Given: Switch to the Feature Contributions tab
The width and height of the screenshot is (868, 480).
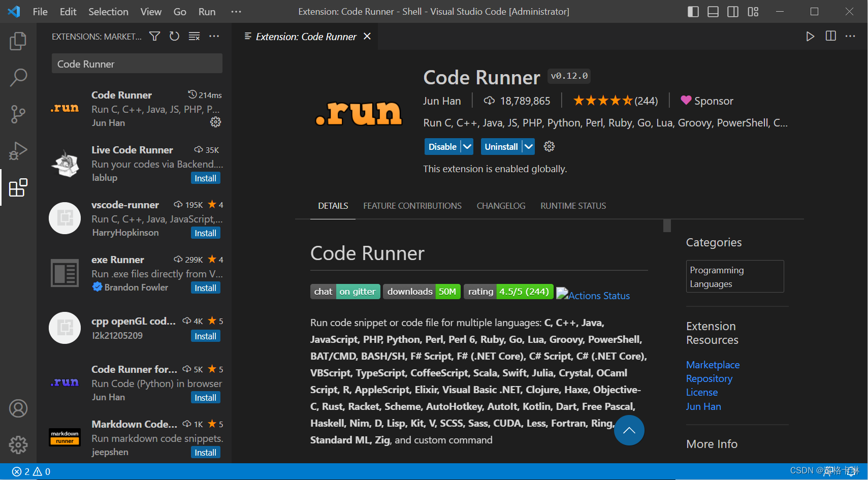Looking at the screenshot, I should pos(412,206).
